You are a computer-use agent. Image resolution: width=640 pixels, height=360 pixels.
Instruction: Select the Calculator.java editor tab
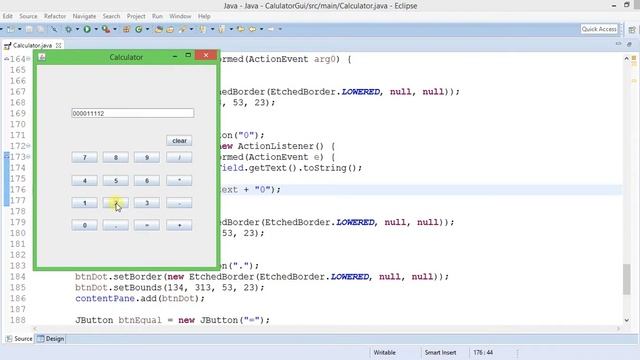coord(32,45)
